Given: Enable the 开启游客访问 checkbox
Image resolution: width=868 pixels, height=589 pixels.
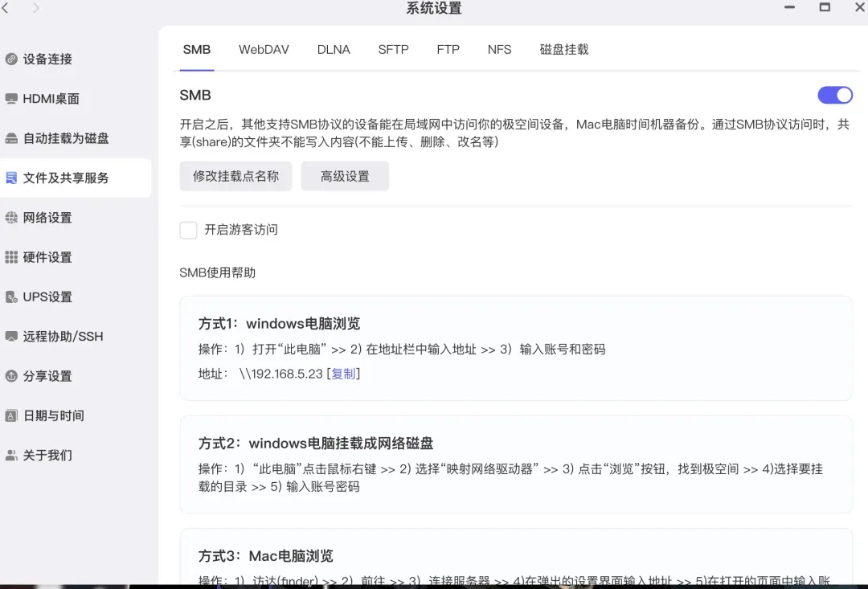Looking at the screenshot, I should 188,230.
